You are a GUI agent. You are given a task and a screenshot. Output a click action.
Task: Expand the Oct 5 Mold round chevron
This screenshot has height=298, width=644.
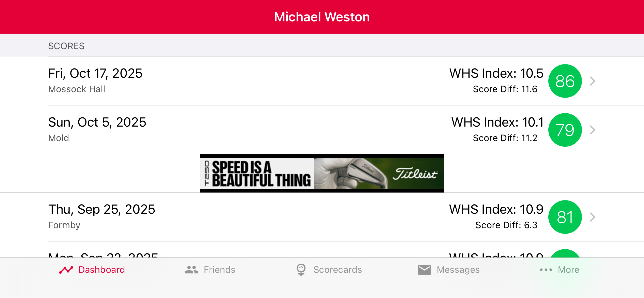click(593, 130)
